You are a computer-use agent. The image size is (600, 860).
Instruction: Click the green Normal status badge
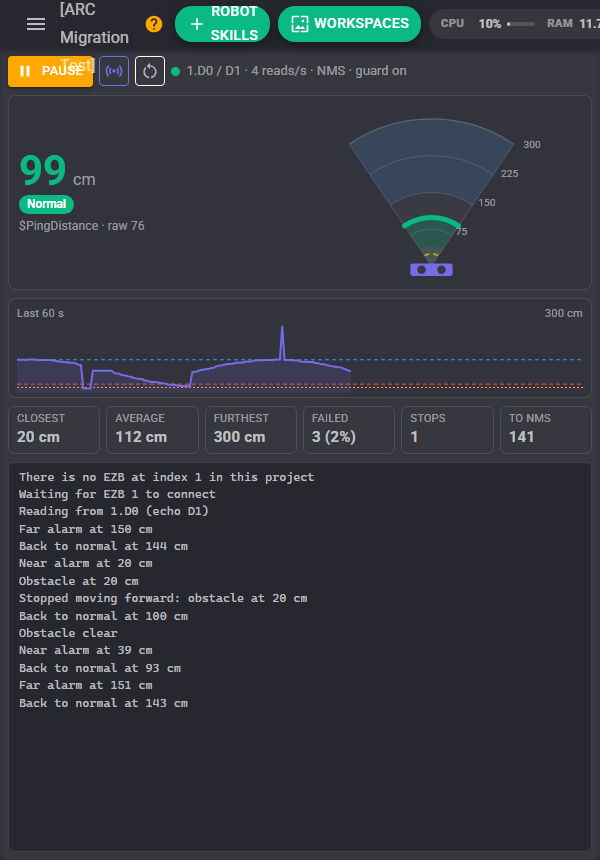pos(47,204)
